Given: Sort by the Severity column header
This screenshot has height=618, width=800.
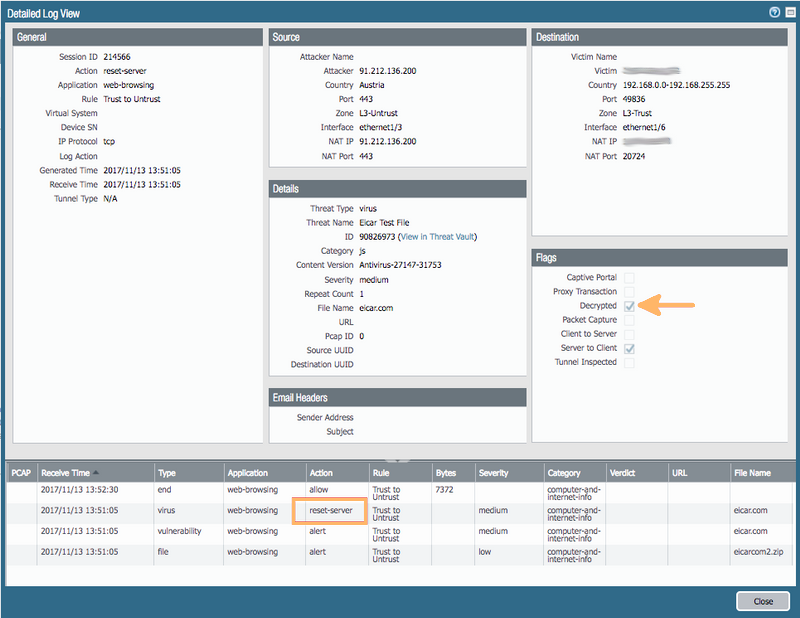Looking at the screenshot, I should point(493,473).
